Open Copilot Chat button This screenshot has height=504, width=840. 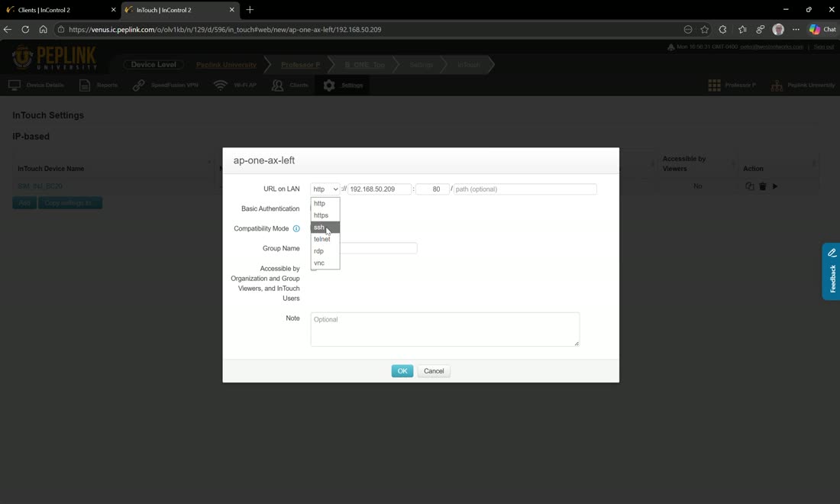click(822, 30)
